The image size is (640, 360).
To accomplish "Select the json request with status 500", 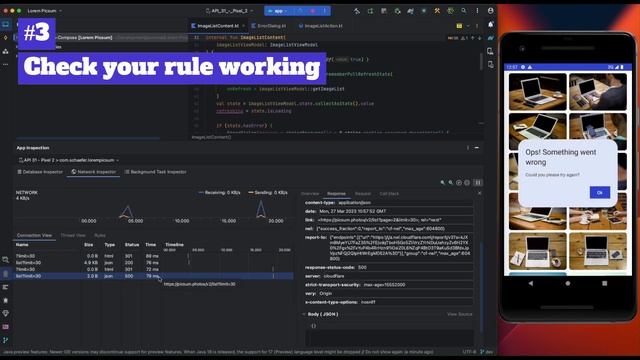I will point(153,276).
